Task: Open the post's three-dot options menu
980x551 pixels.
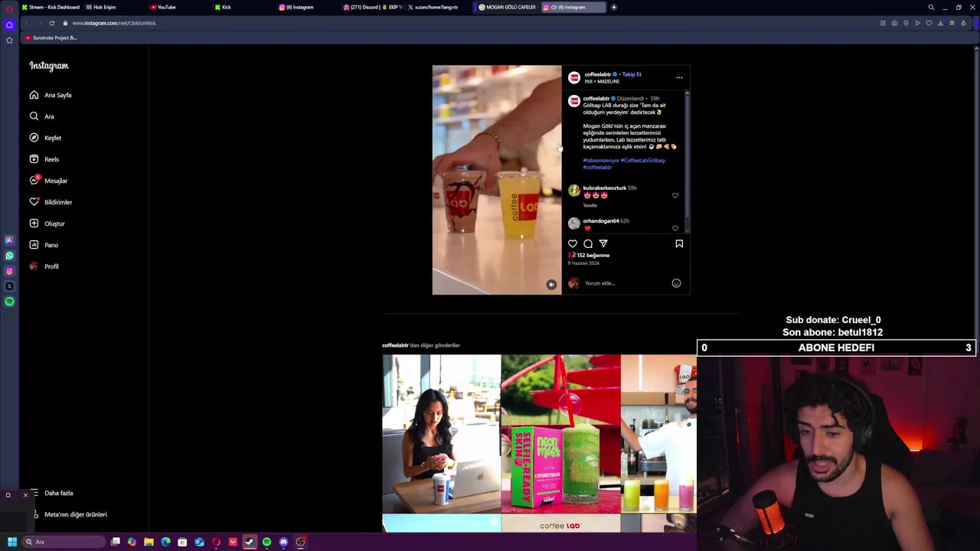Action: [x=679, y=77]
